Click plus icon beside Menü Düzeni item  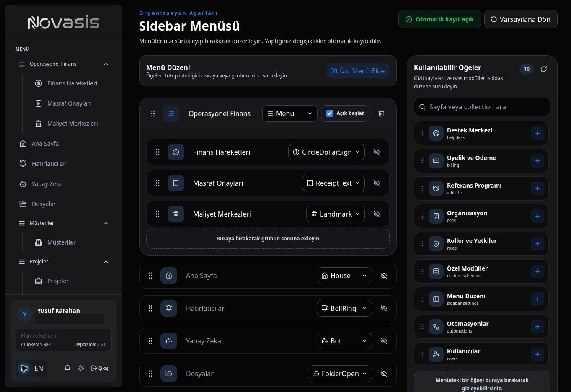537,299
